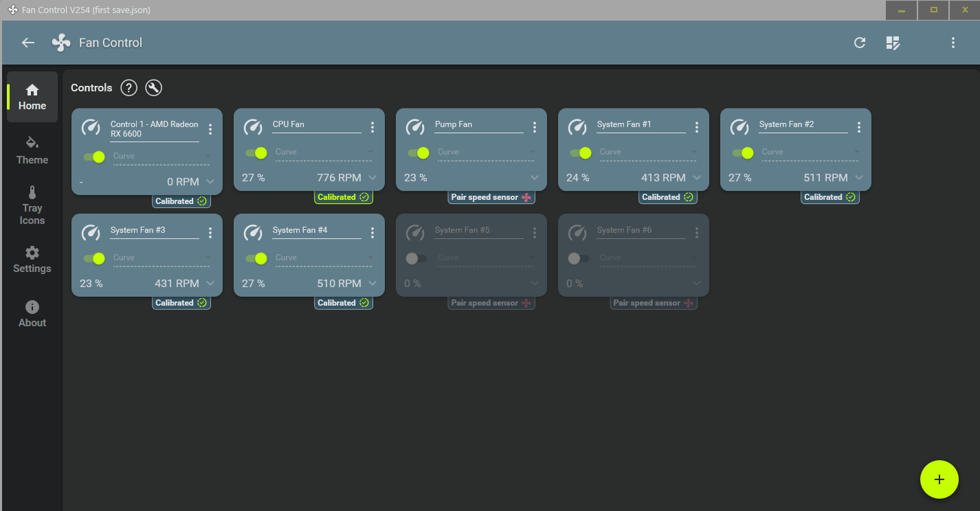The height and width of the screenshot is (511, 980).
Task: Expand the Pump Fan card chevron
Action: (x=535, y=178)
